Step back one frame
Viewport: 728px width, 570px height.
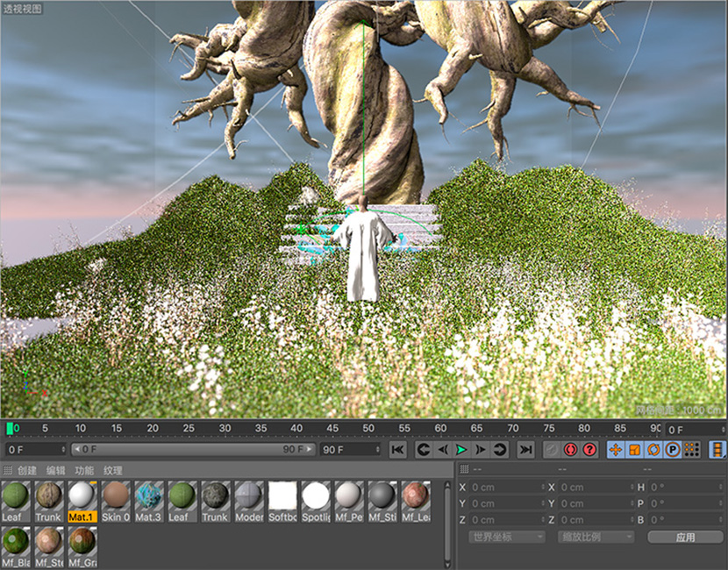tap(442, 449)
